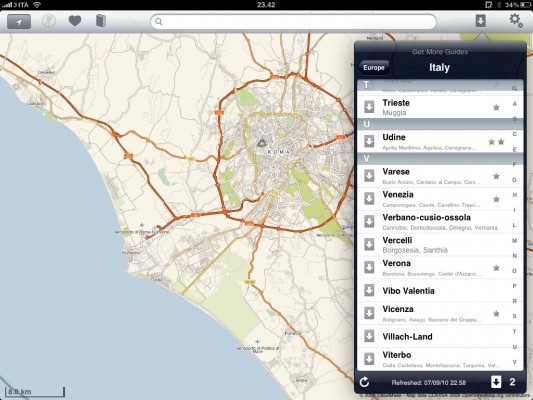This screenshot has width=533, height=400.
Task: Open the guide book icon
Action: (x=101, y=21)
